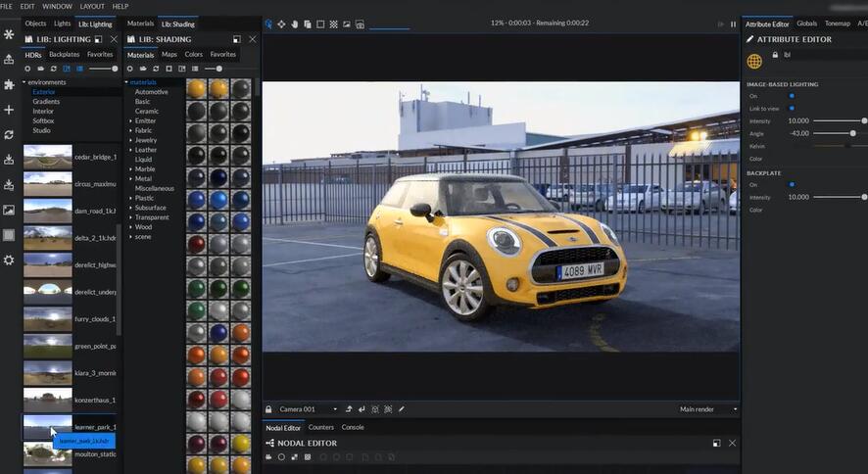Image resolution: width=868 pixels, height=474 pixels.
Task: Click the folder icon in Lib: Lighting toolbar
Action: 40,69
